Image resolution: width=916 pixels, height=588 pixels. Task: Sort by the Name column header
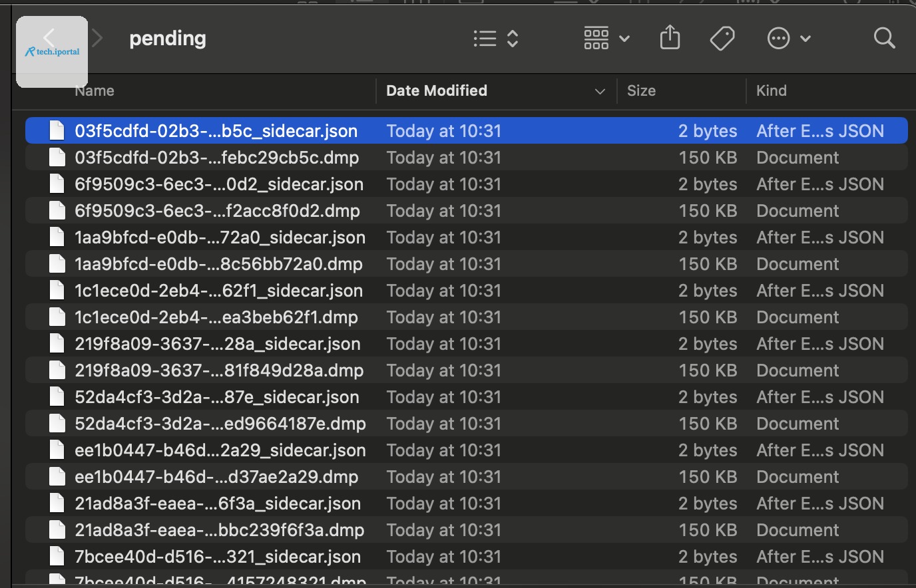coord(95,90)
